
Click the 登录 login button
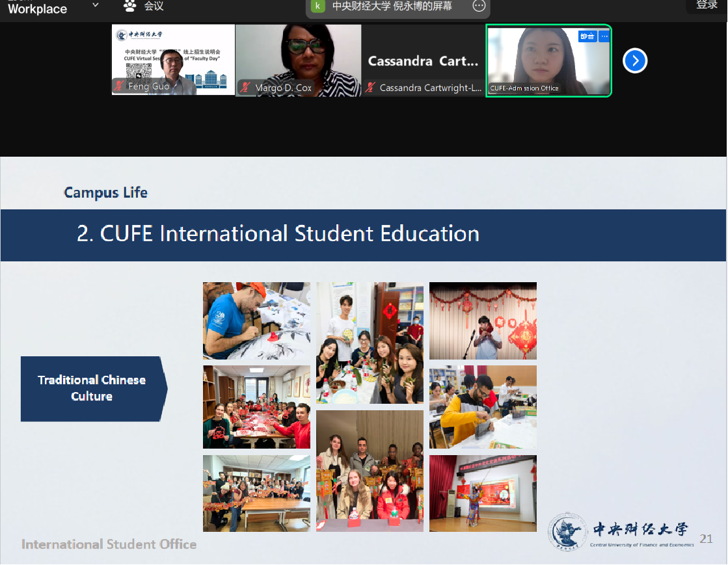pyautogui.click(x=707, y=5)
